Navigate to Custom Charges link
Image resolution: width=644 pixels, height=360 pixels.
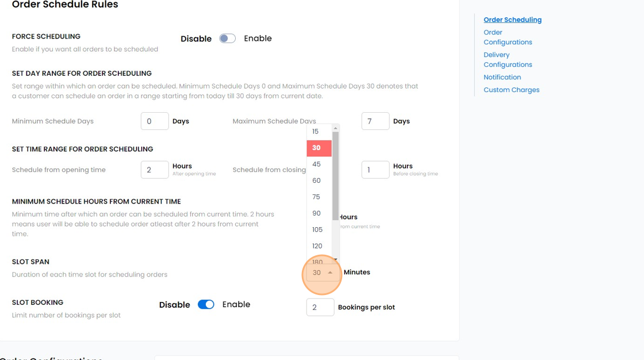click(511, 90)
